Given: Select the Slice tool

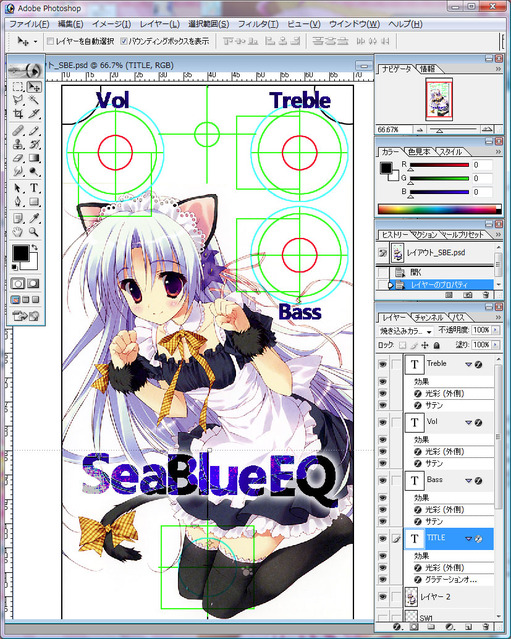Looking at the screenshot, I should click(34, 114).
